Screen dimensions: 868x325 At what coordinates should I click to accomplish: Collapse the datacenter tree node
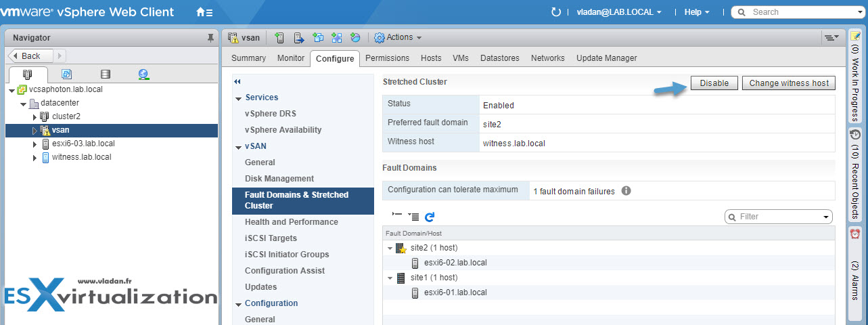tap(24, 103)
